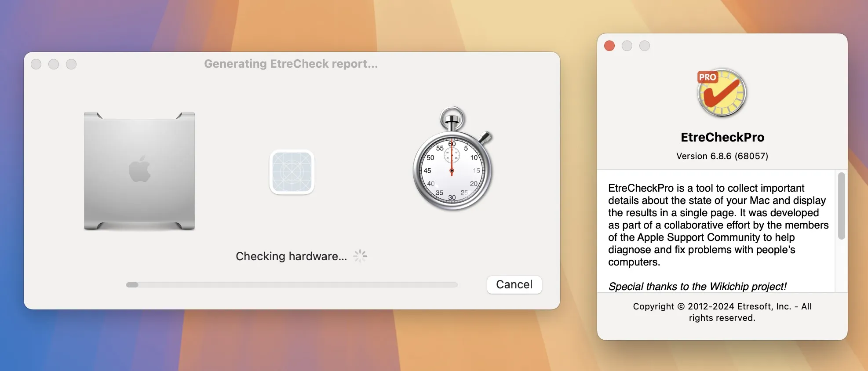Click the EtreCheckPro checkmark logo
This screenshot has height=371, width=868.
[722, 93]
